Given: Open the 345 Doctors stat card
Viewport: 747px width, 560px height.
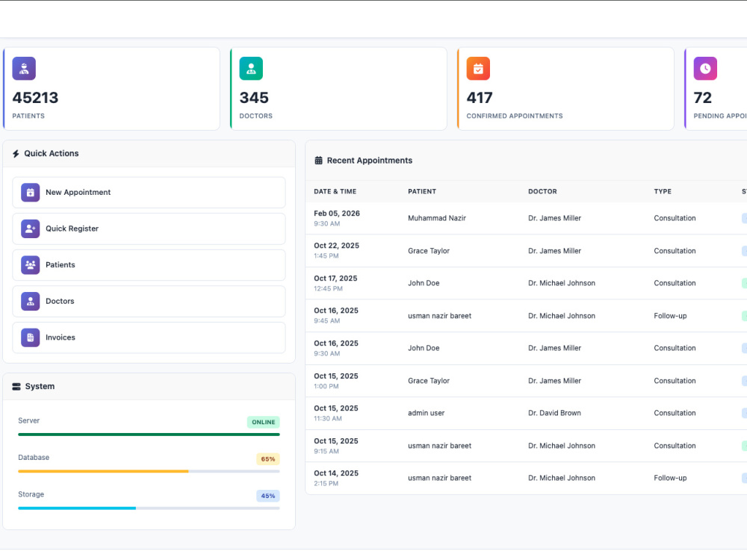Looking at the screenshot, I should 338,89.
